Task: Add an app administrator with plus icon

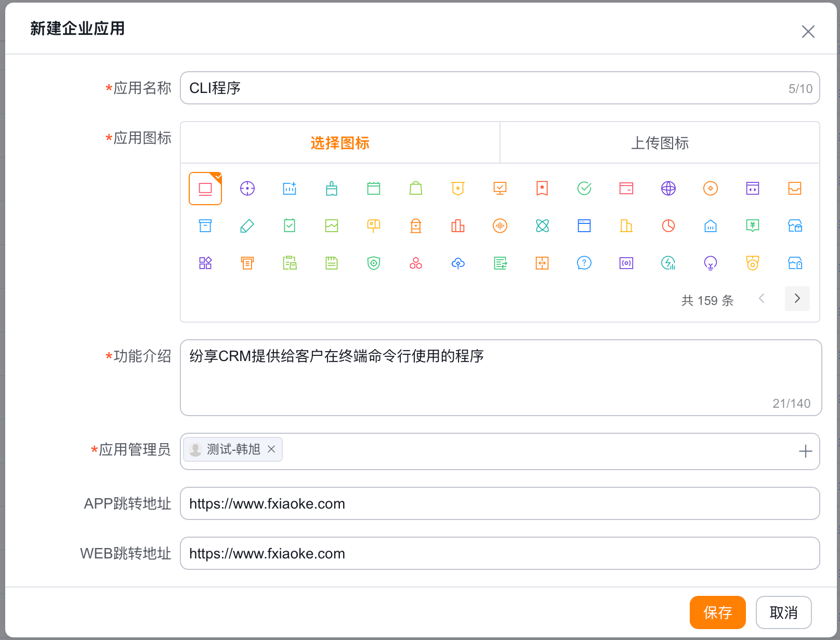Action: coord(806,451)
